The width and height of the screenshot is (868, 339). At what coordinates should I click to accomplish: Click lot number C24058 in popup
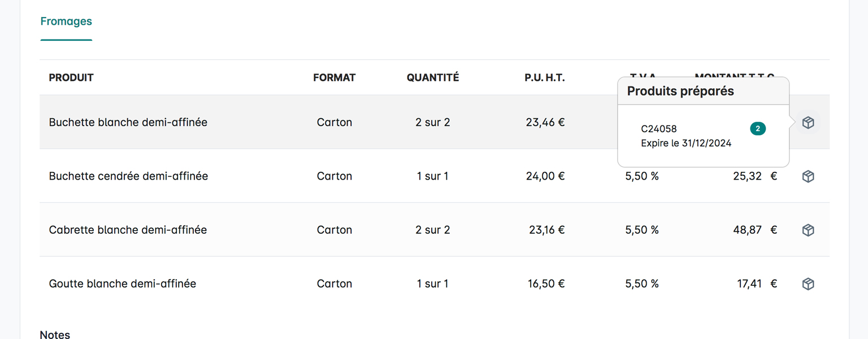tap(659, 129)
